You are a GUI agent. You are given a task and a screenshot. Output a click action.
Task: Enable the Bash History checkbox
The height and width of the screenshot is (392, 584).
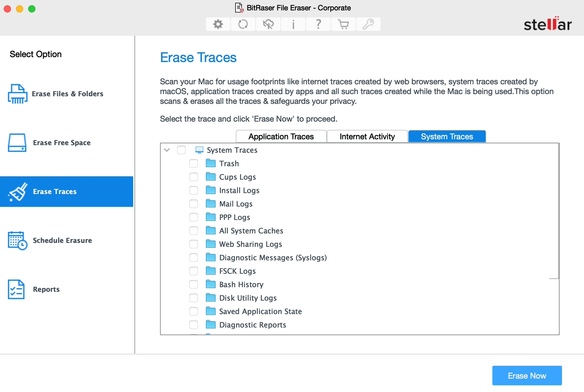pos(194,284)
